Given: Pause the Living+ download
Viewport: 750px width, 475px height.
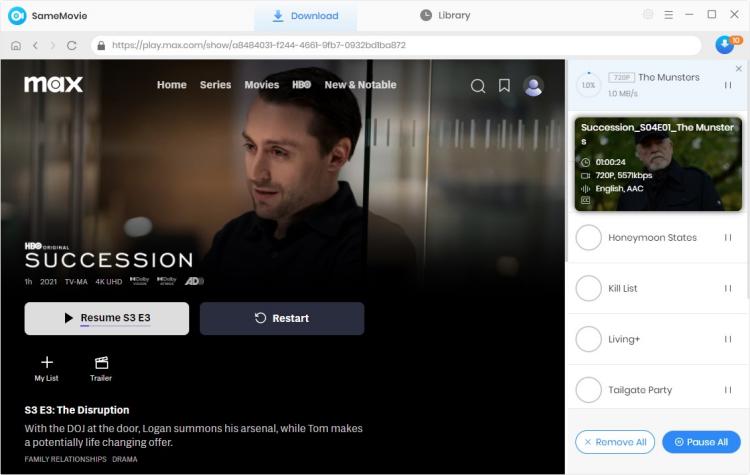Looking at the screenshot, I should 728,339.
